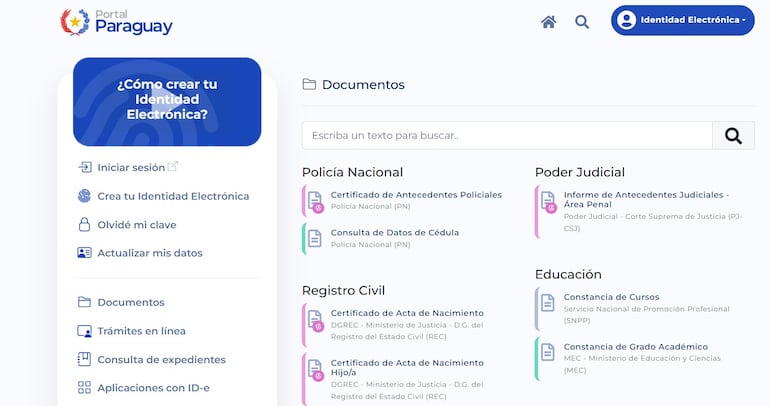Open Certificado de Acta de Nacimiento Hijo/a
The image size is (770, 406).
(x=407, y=367)
